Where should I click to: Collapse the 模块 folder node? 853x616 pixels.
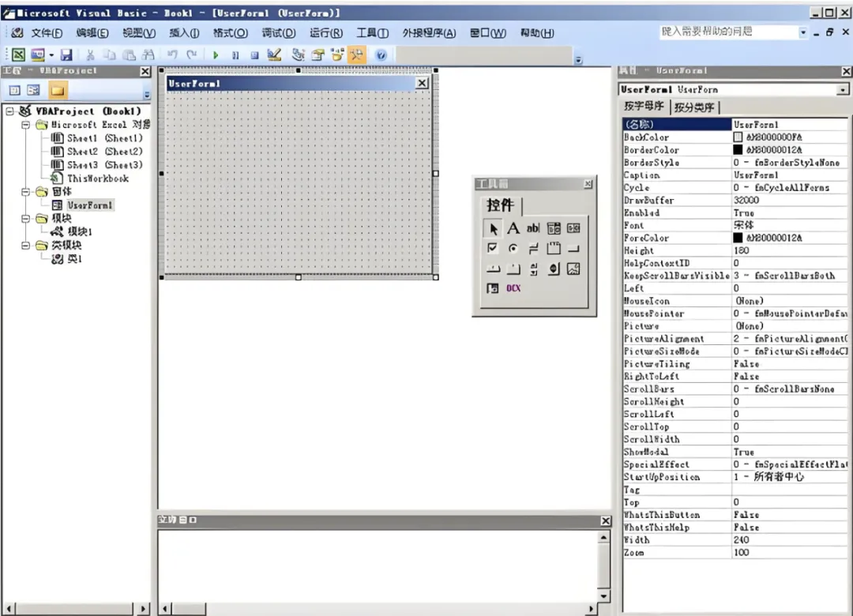[x=25, y=219]
